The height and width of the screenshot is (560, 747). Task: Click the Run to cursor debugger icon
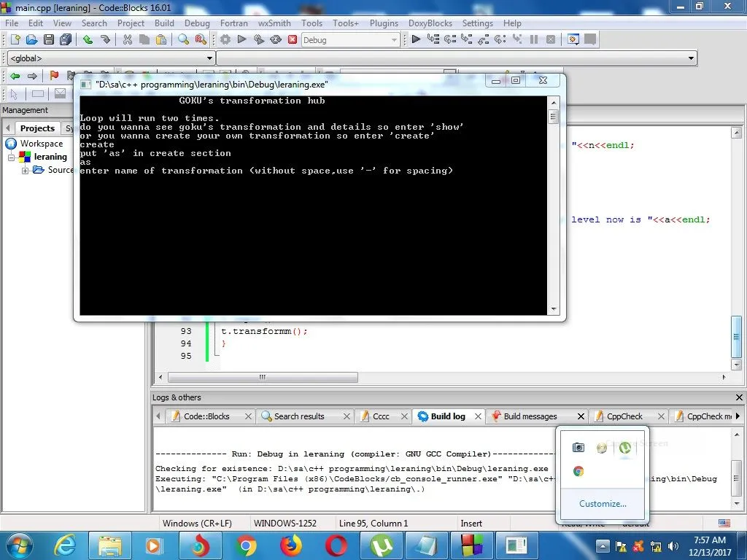click(x=433, y=39)
